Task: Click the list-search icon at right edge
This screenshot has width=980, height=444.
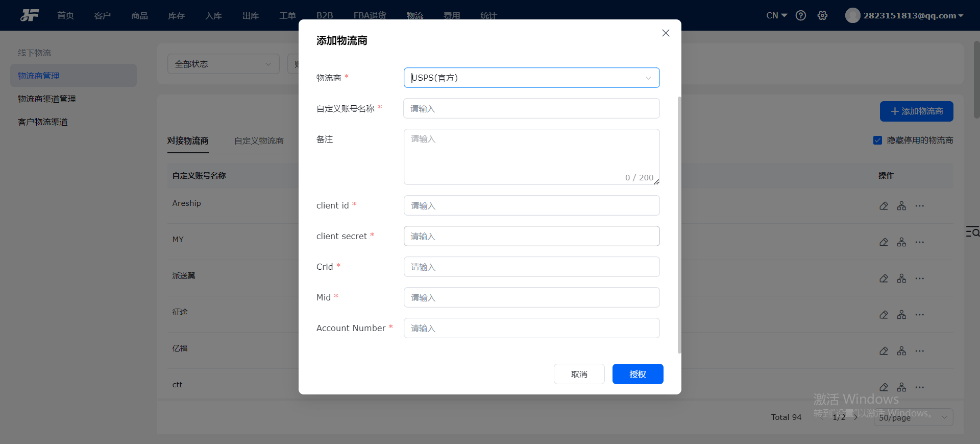Action: coord(972,231)
